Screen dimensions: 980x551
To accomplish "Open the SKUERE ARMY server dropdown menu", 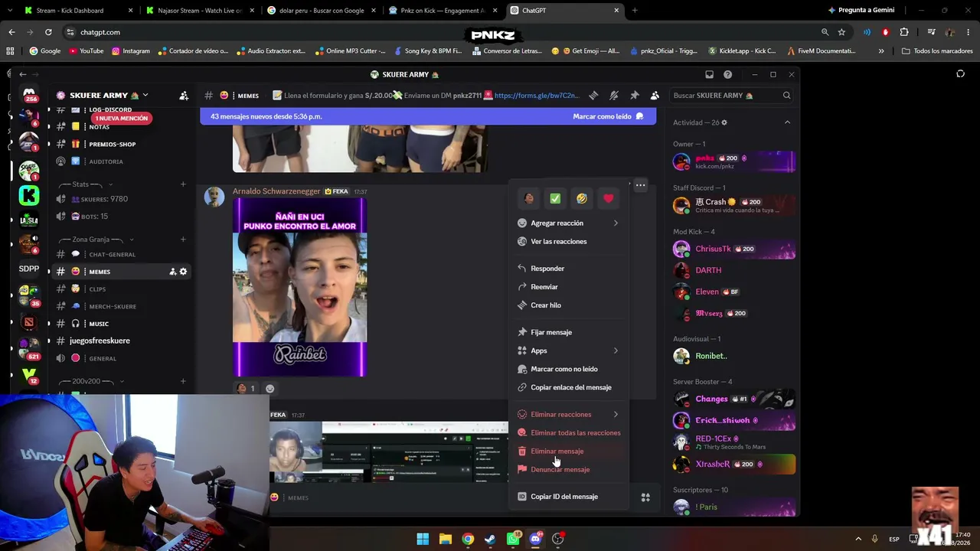I will 145,96.
